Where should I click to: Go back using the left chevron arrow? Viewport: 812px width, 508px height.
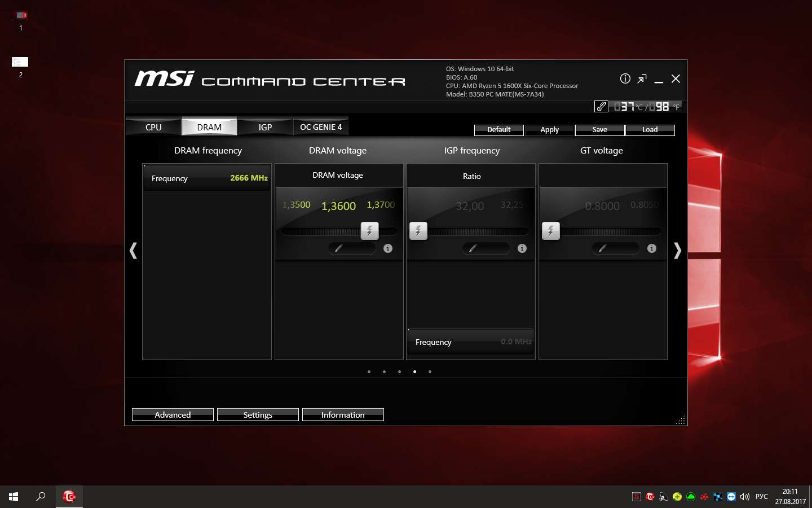[133, 250]
